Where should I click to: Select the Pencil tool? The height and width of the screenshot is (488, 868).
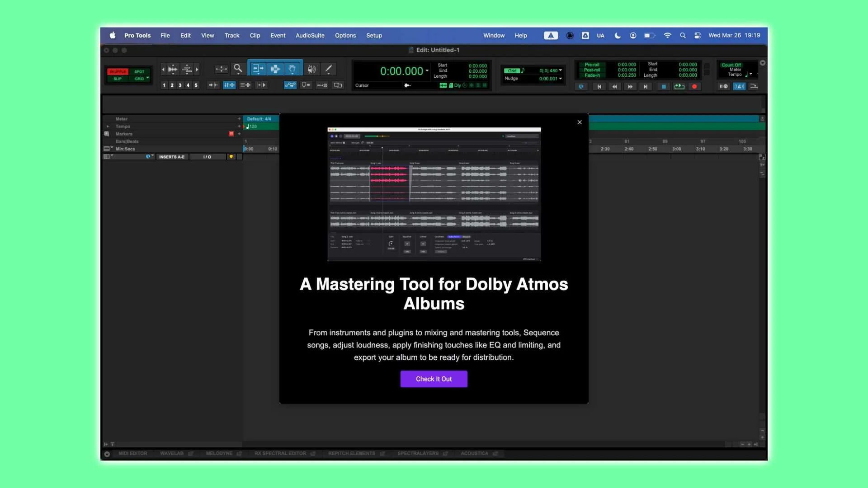pos(329,69)
